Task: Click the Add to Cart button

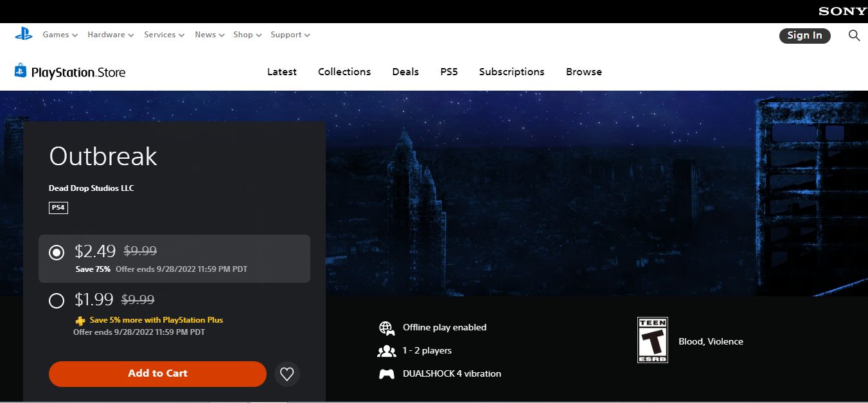Action: 157,374
